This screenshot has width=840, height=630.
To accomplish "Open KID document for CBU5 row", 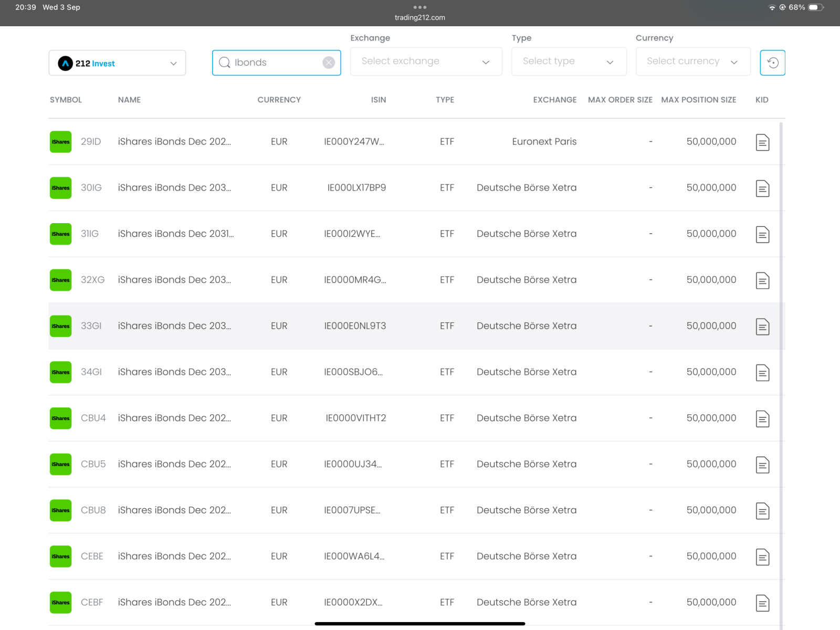I will tap(762, 465).
